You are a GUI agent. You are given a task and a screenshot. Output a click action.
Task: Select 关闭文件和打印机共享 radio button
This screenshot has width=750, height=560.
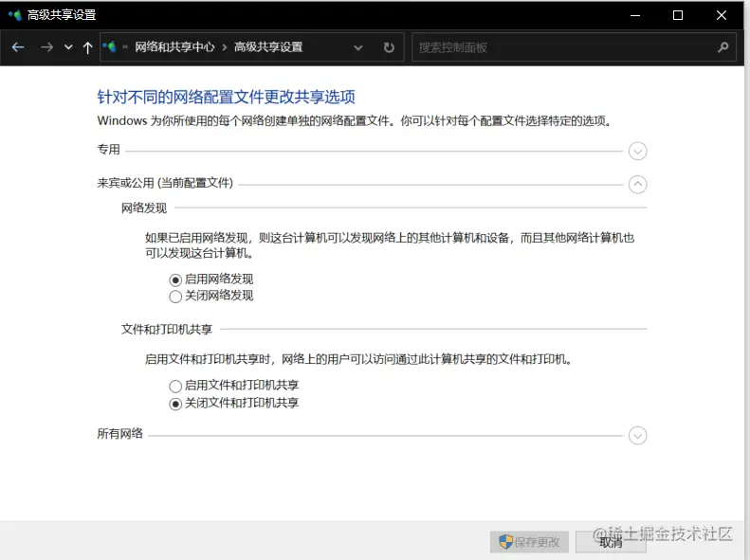click(x=175, y=404)
